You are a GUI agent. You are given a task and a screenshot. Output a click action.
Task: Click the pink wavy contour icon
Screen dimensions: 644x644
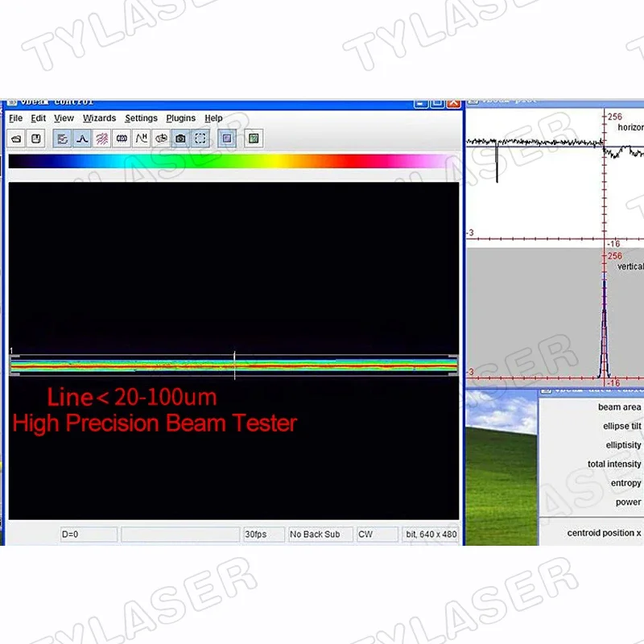tap(102, 138)
